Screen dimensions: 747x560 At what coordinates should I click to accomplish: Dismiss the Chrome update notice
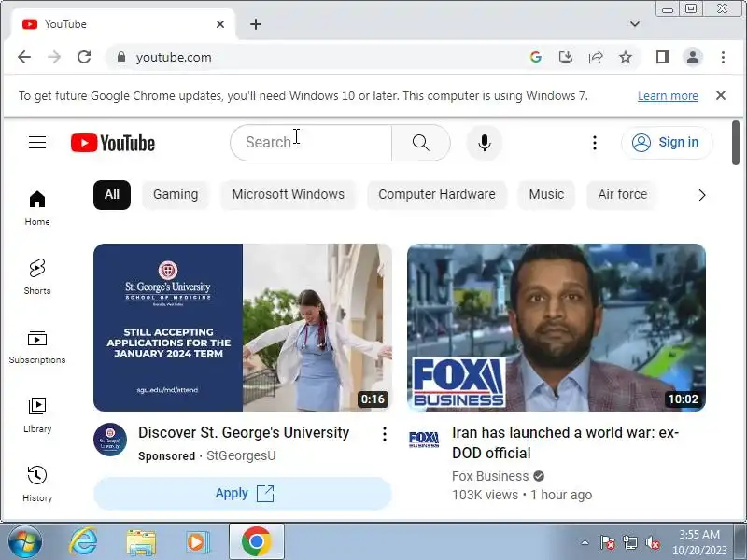(720, 95)
